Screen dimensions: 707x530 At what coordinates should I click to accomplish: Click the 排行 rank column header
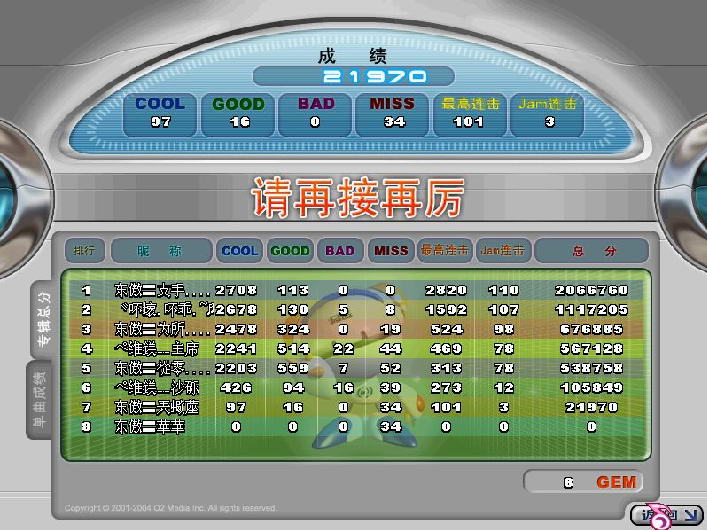(x=83, y=250)
